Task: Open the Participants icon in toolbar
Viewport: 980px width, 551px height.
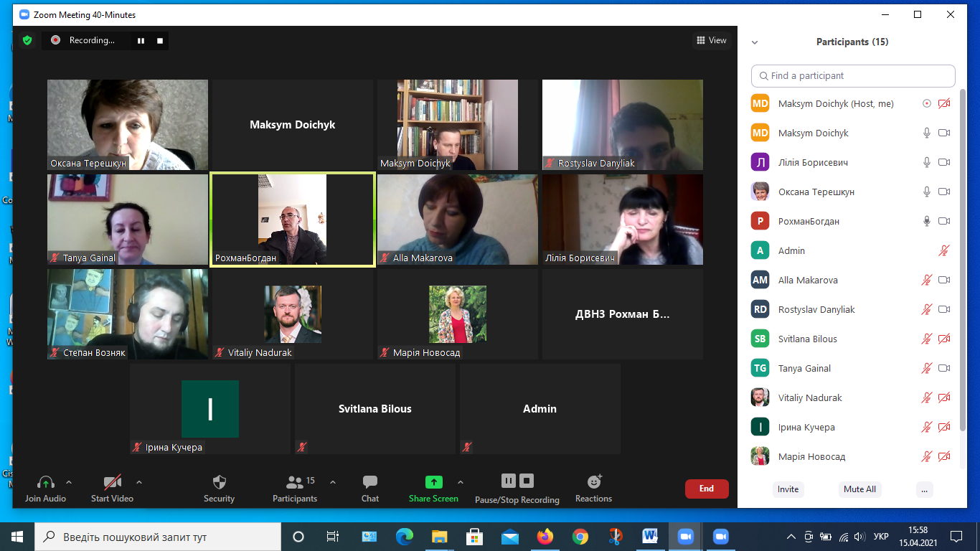Action: pos(294,482)
